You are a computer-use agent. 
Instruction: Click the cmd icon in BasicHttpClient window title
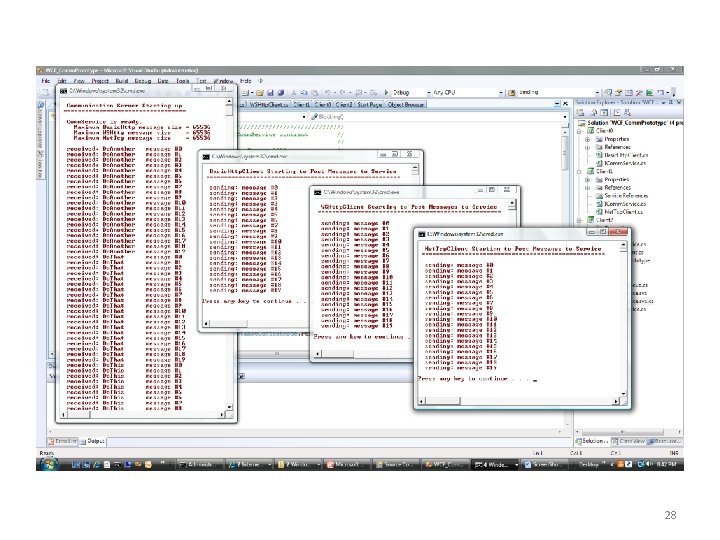point(206,157)
